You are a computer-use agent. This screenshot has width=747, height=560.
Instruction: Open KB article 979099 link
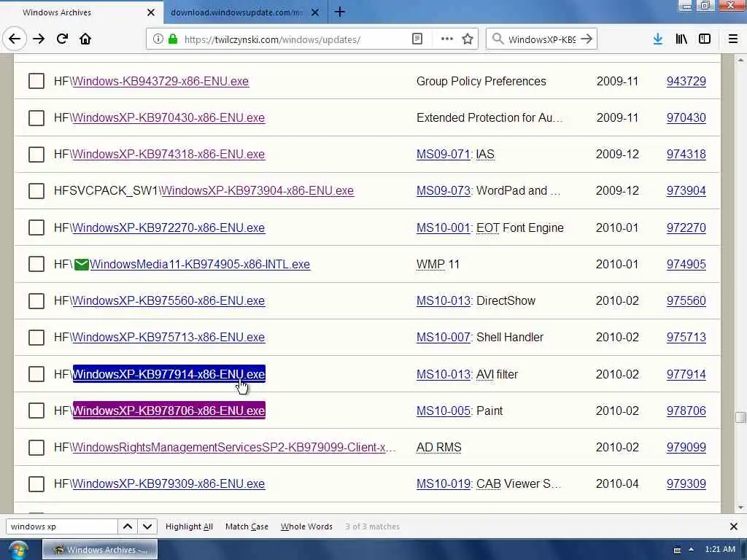pos(686,447)
